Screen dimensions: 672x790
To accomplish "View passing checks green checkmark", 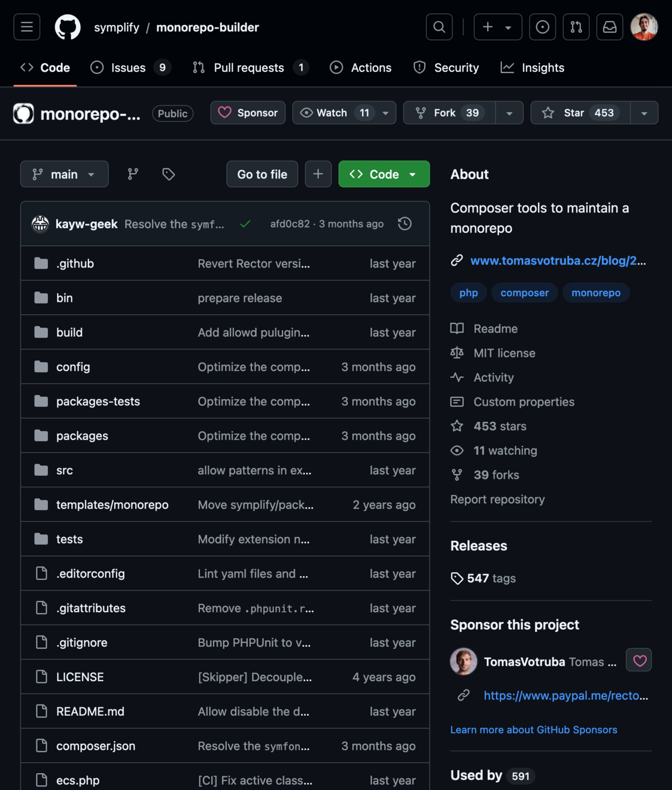I will tap(245, 224).
